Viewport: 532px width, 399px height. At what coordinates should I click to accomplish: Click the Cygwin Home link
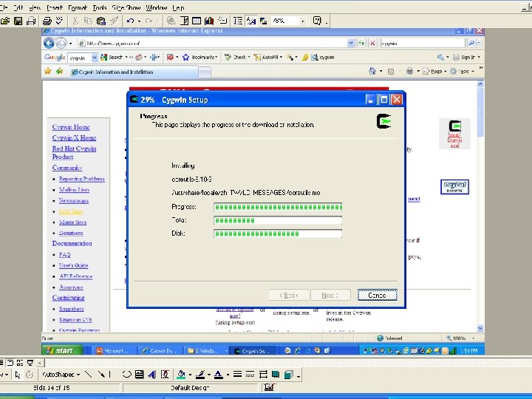point(71,127)
